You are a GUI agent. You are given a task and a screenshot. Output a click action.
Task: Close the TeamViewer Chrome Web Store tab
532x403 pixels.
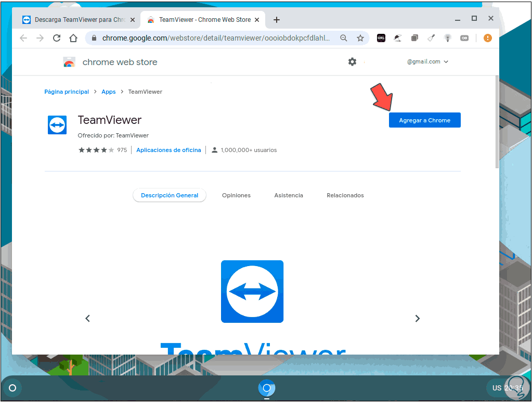pyautogui.click(x=257, y=20)
